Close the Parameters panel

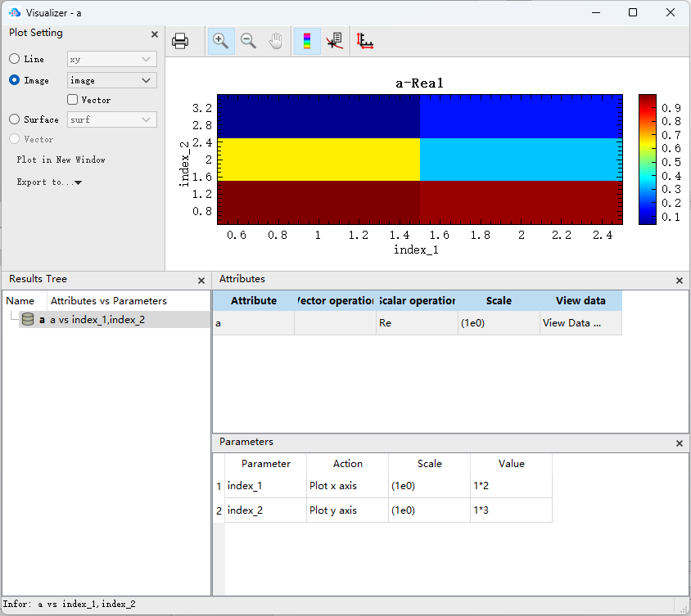pos(679,443)
